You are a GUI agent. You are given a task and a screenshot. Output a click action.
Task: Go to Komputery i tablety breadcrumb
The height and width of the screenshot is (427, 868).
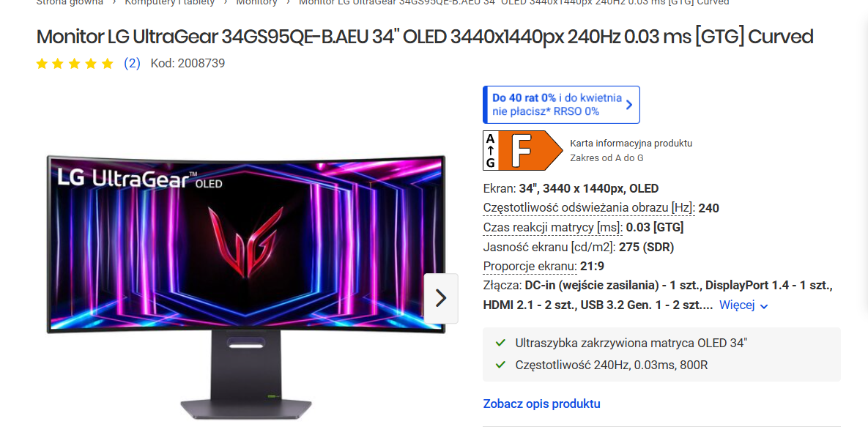coord(169,2)
